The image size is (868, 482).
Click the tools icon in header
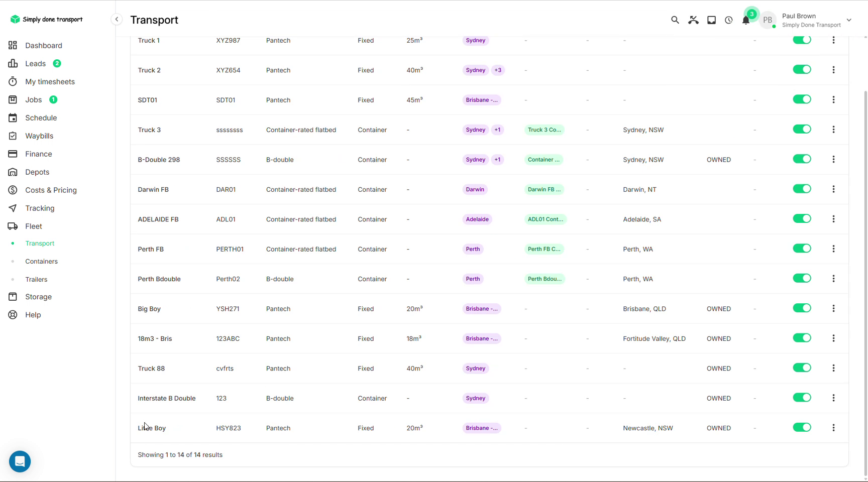click(x=693, y=20)
